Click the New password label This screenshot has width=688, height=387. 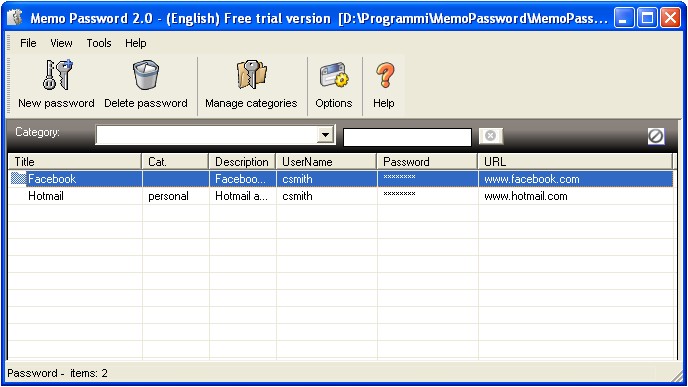point(56,103)
